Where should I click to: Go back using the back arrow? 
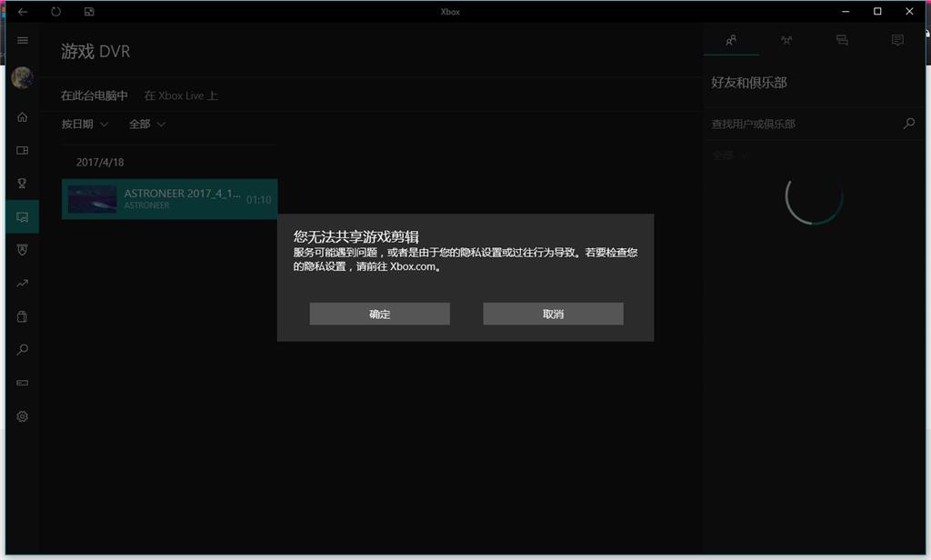pos(23,12)
